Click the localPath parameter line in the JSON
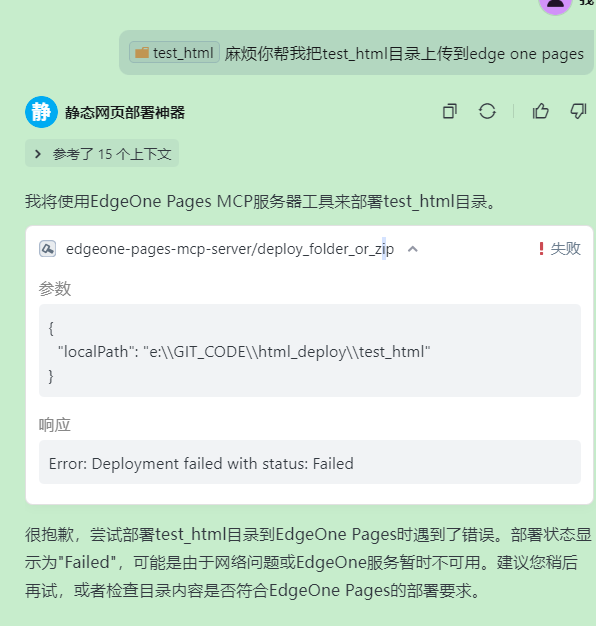This screenshot has width=596, height=626. pyautogui.click(x=244, y=352)
